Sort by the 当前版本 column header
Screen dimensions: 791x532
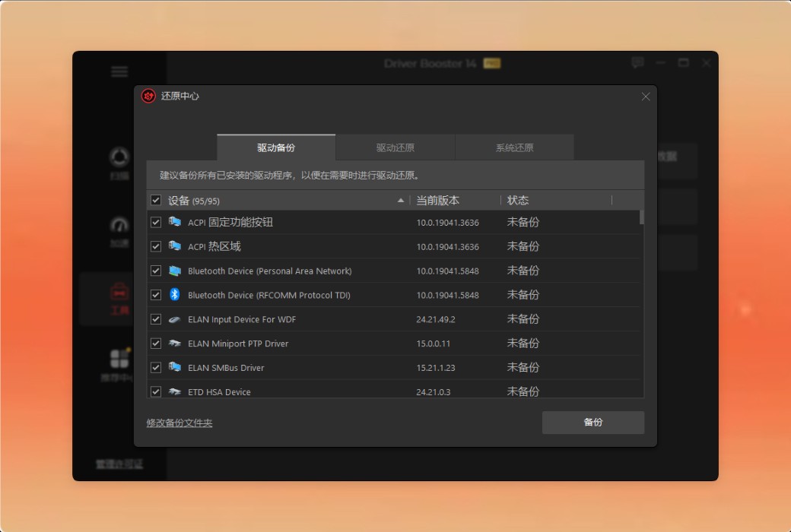[x=438, y=200]
